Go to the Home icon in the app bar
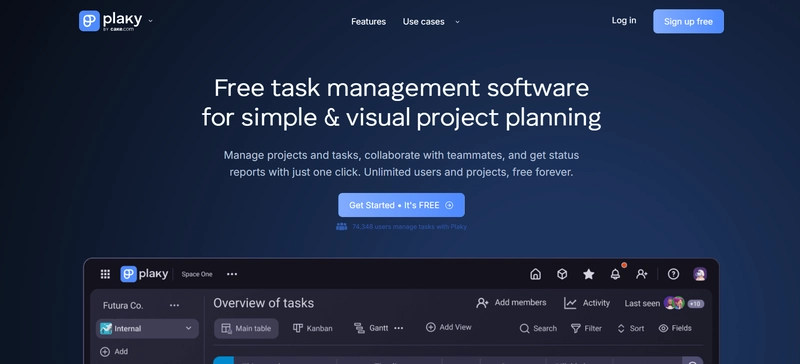Screen dimensions: 800x364 coord(535,274)
